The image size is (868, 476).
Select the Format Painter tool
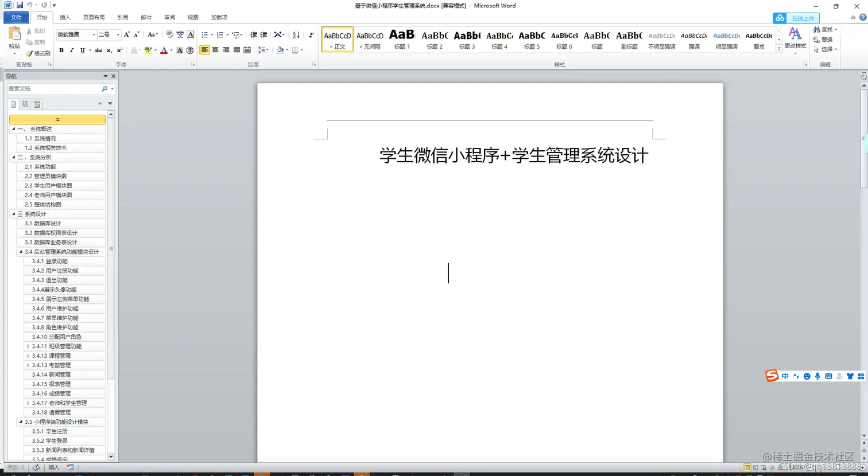pyautogui.click(x=36, y=53)
